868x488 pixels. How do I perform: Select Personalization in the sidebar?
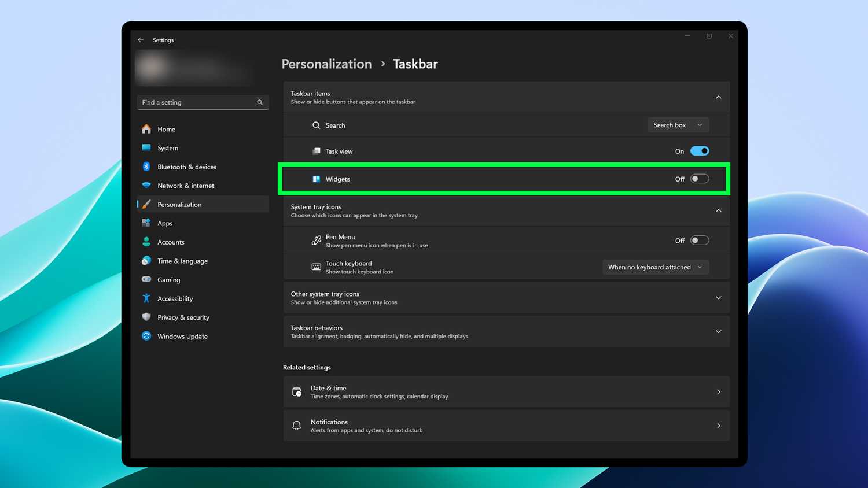tap(146, 204)
